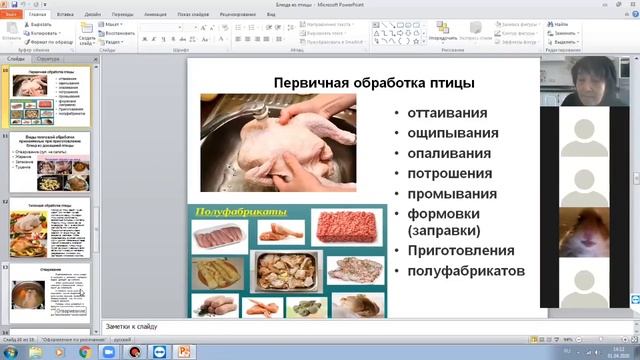Open the Рецензирование ribbon tab
The width and height of the screenshot is (640, 360).
click(238, 14)
